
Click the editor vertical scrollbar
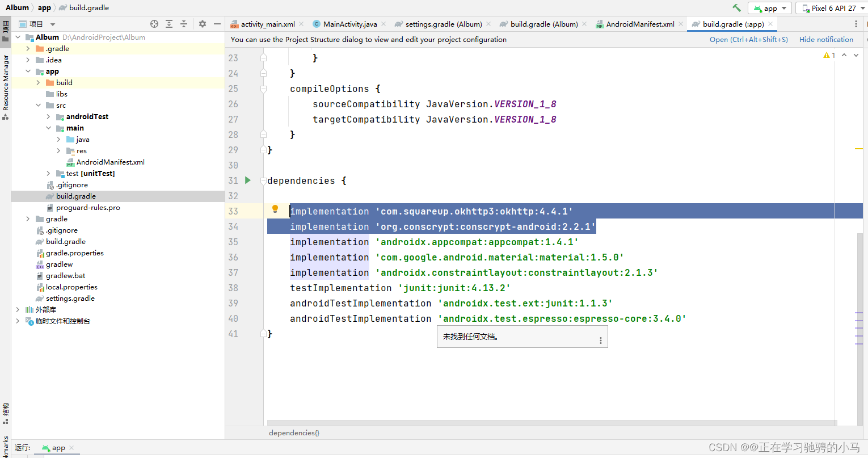(x=859, y=329)
